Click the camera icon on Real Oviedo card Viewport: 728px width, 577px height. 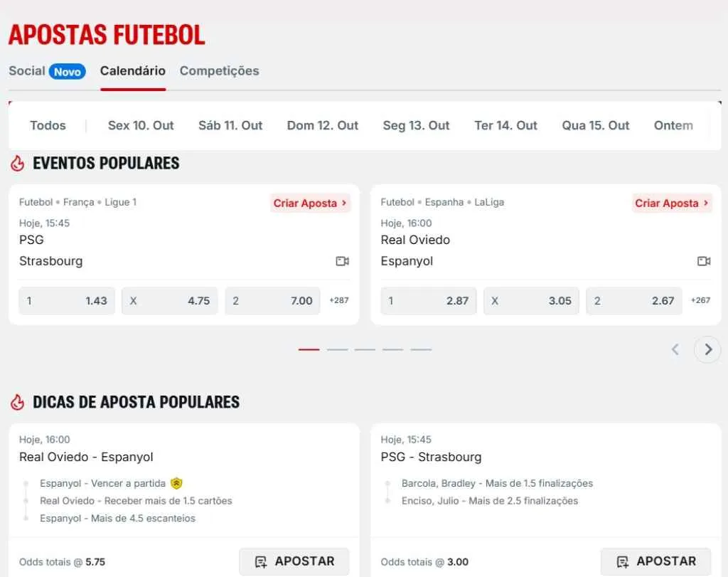[x=705, y=262]
